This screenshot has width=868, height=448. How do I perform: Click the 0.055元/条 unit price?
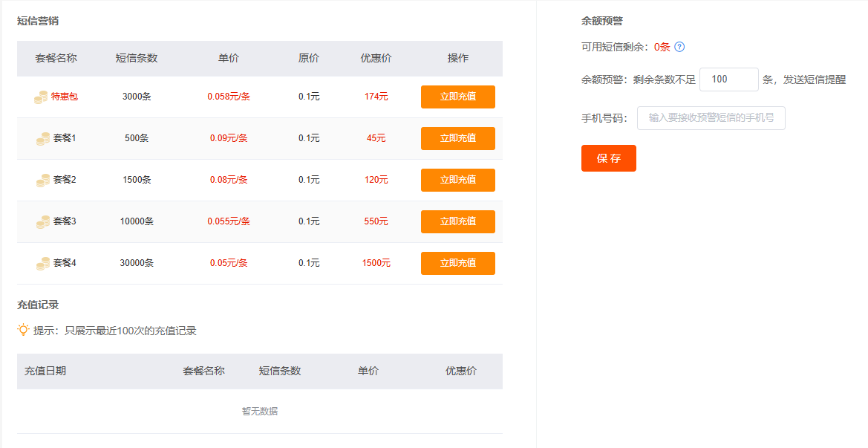(229, 221)
